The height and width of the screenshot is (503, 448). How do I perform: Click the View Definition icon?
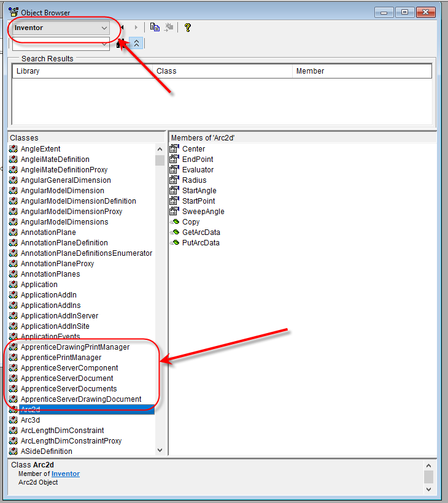(x=169, y=28)
